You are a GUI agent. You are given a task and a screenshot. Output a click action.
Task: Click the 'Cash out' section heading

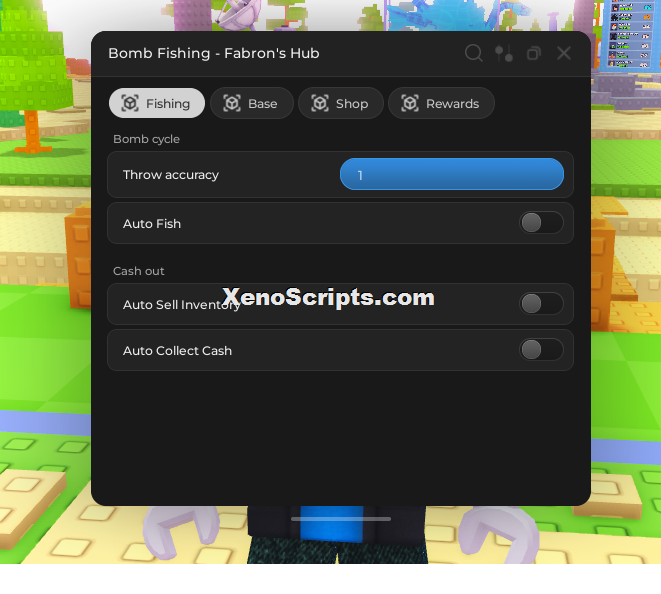[139, 271]
